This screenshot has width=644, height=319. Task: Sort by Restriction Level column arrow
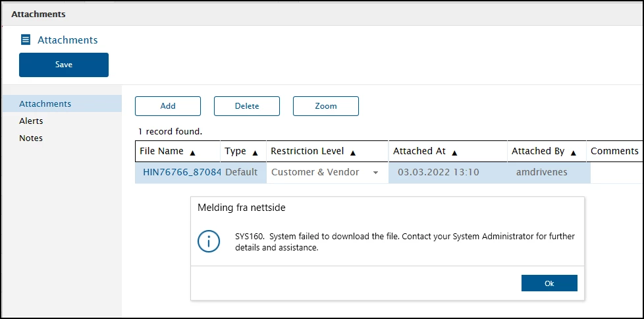353,152
